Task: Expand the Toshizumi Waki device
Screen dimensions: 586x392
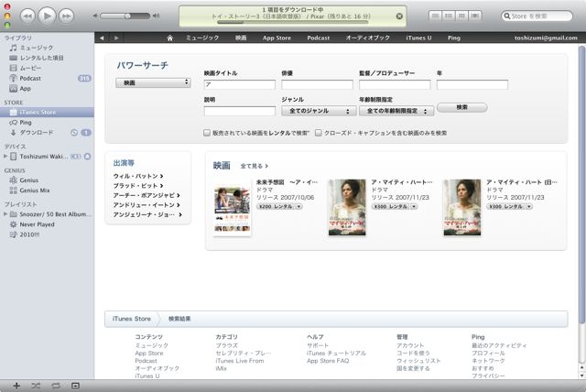Action: (5, 157)
